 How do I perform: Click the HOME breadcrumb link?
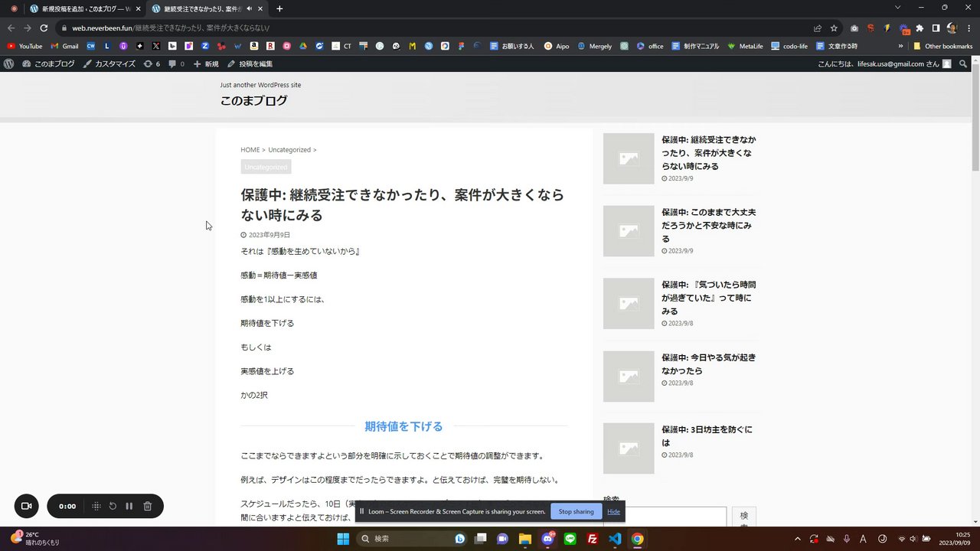click(250, 150)
